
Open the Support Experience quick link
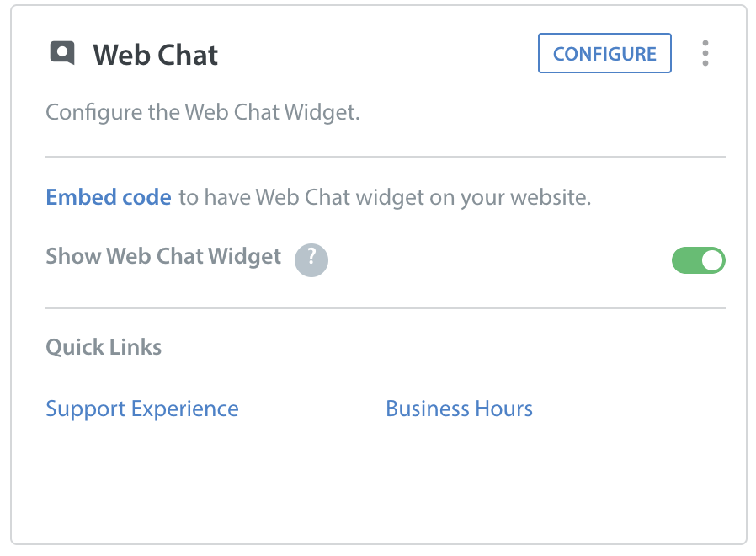(x=142, y=409)
